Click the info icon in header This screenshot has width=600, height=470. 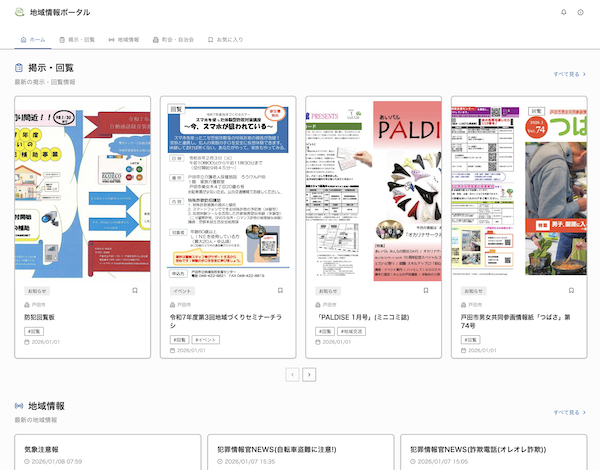[x=580, y=12]
